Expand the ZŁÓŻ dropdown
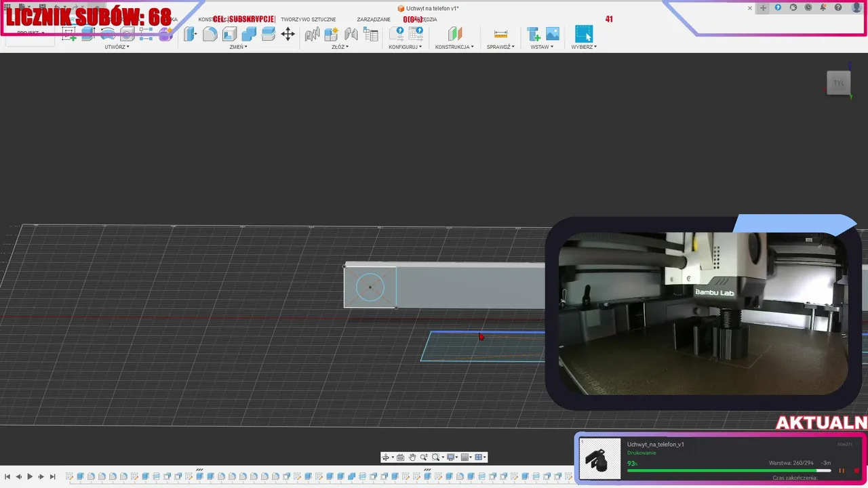This screenshot has height=488, width=868. click(340, 47)
